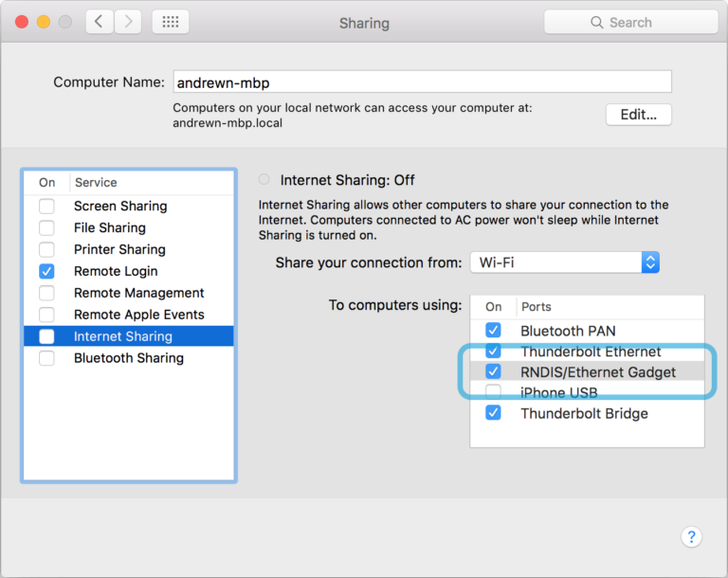Enable the Screen Sharing checkbox
The width and height of the screenshot is (728, 578).
pos(46,206)
